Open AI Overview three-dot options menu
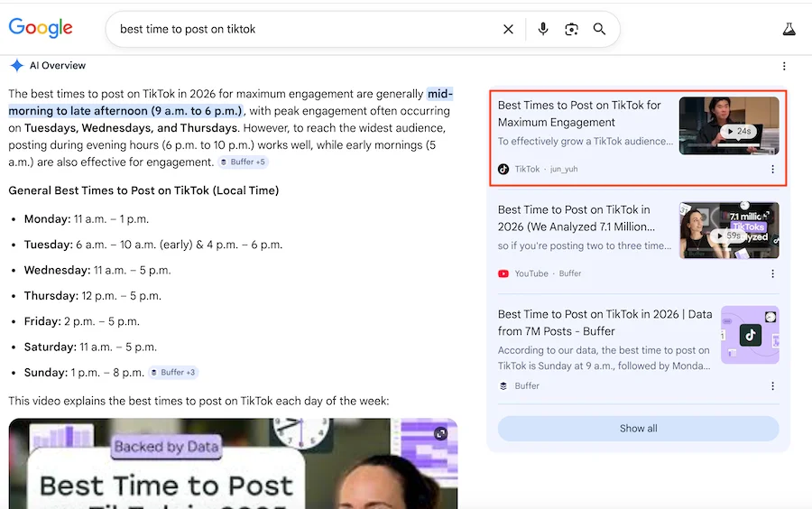The height and width of the screenshot is (509, 812). [x=784, y=66]
